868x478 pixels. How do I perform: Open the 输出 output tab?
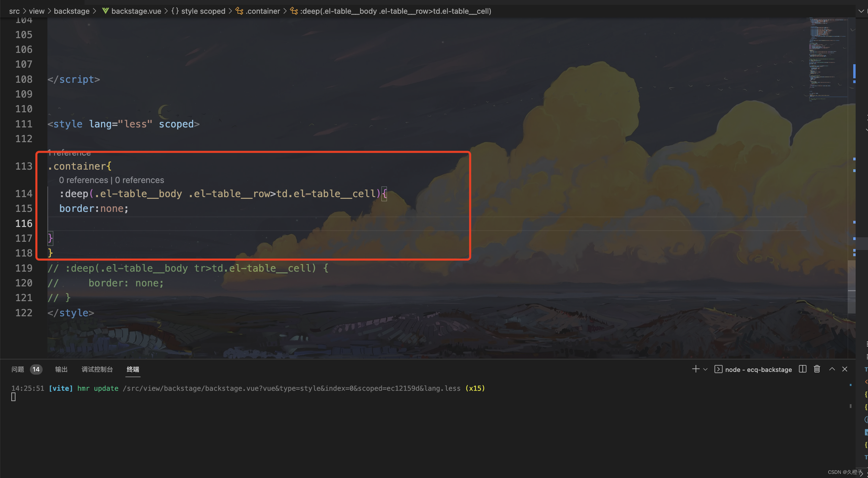click(x=61, y=369)
